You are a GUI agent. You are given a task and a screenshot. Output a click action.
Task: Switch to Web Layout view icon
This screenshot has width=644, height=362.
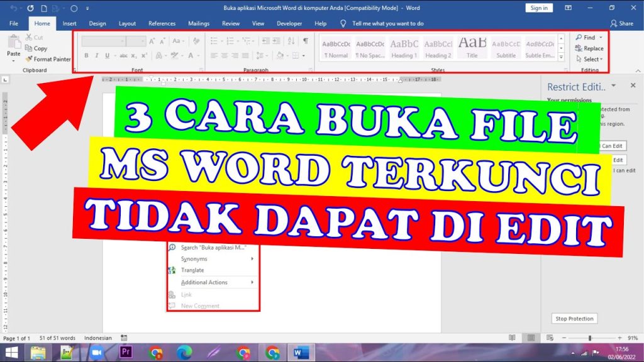[x=550, y=337]
